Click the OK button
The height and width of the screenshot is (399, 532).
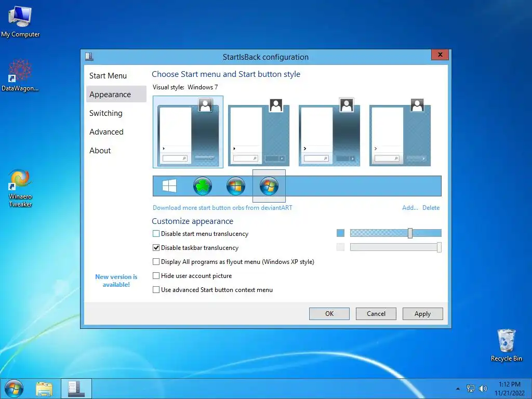(329, 314)
